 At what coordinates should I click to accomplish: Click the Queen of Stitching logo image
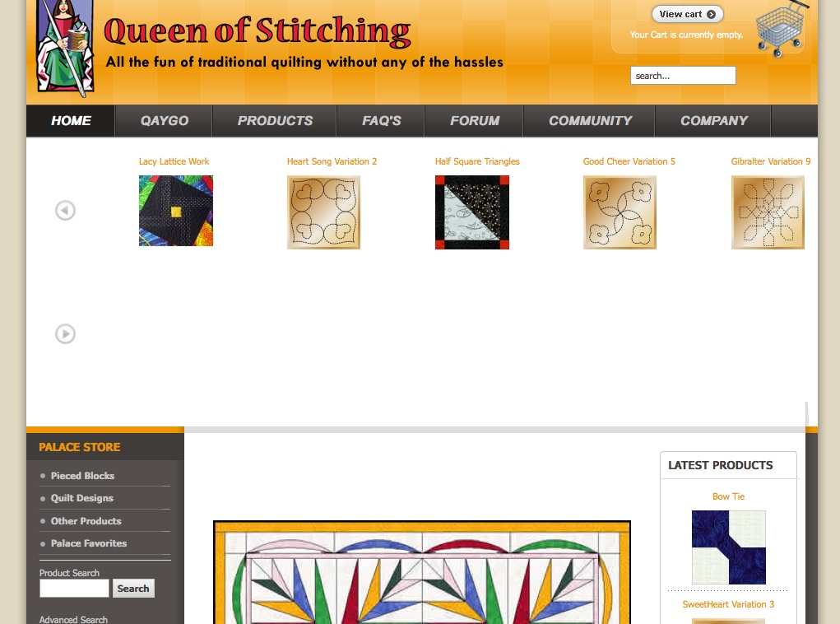(65, 47)
